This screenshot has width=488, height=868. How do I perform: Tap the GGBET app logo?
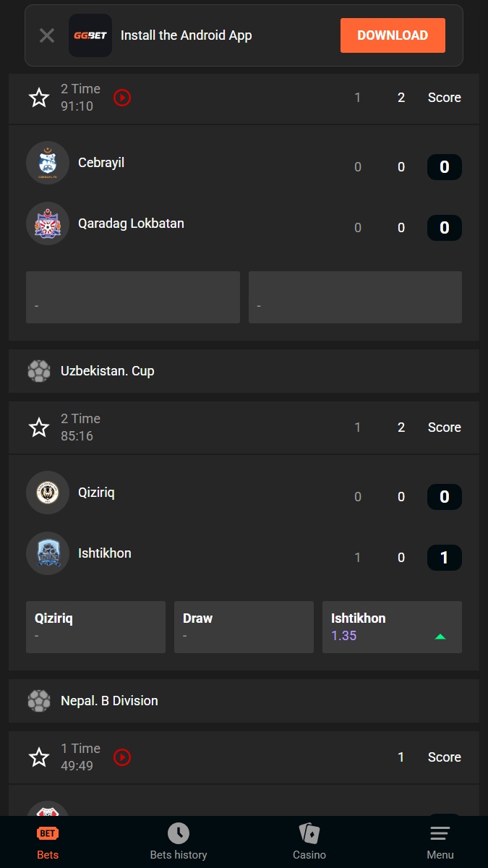point(90,35)
